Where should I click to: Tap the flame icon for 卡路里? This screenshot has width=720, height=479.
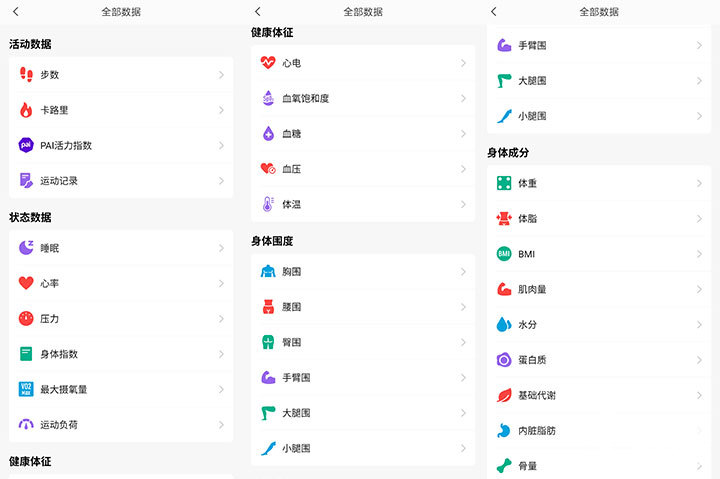point(26,110)
